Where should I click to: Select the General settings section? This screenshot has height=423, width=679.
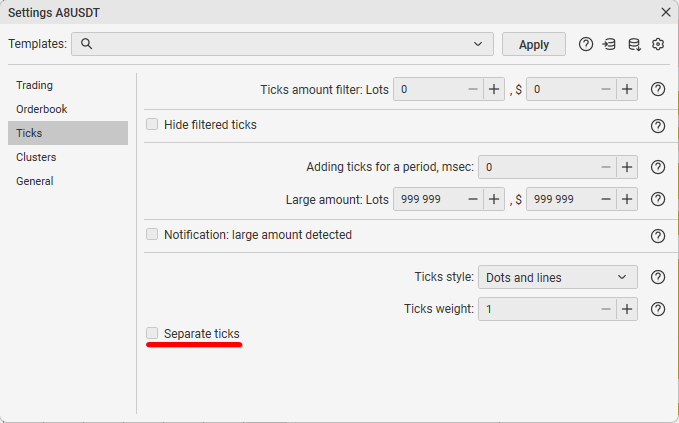(35, 181)
